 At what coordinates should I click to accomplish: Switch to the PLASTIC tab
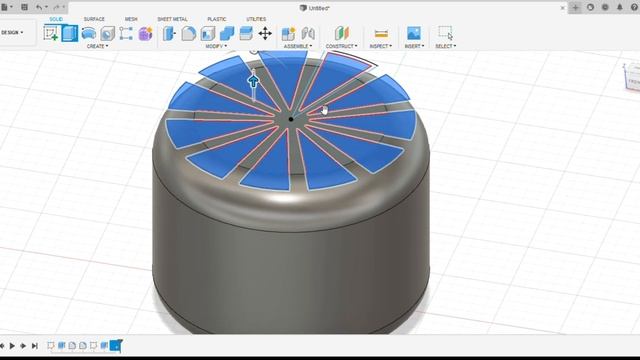tap(217, 19)
